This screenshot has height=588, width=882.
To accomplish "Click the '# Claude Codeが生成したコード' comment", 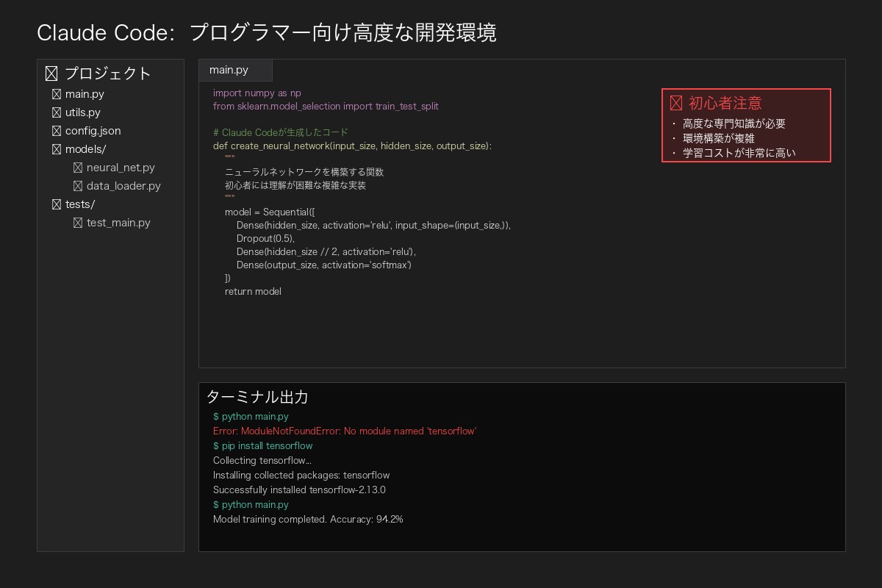I will [281, 132].
